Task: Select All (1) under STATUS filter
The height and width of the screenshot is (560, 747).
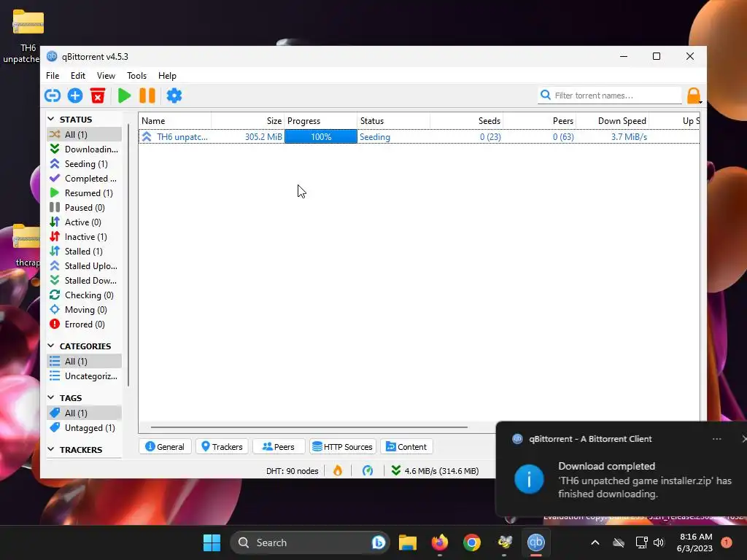Action: 85,134
